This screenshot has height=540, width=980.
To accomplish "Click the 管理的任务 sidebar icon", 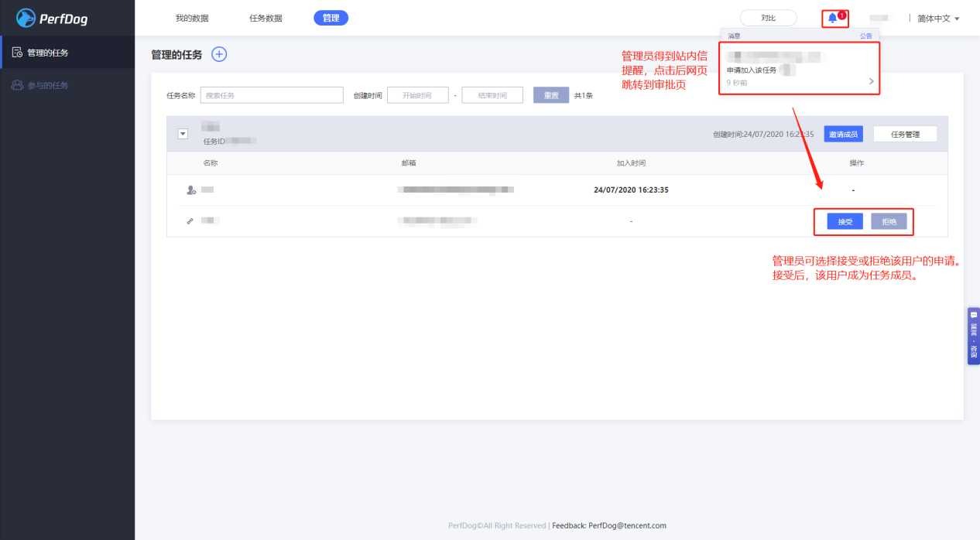I will click(x=17, y=53).
